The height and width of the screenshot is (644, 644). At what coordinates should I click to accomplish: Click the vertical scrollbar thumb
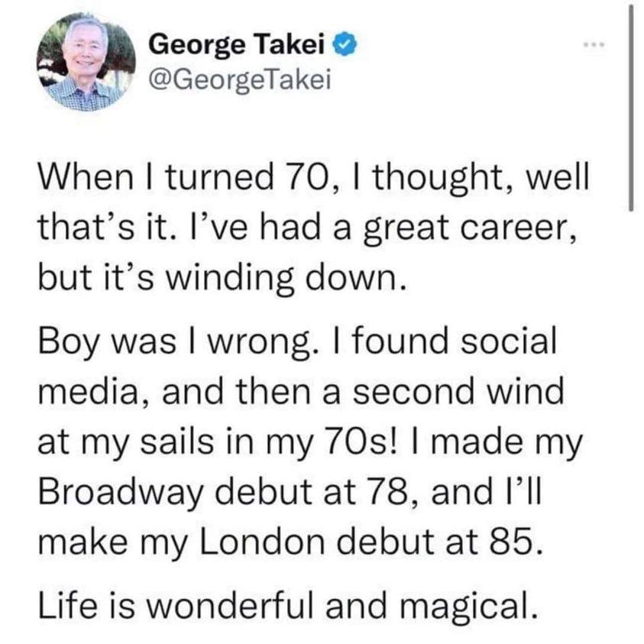[631, 107]
